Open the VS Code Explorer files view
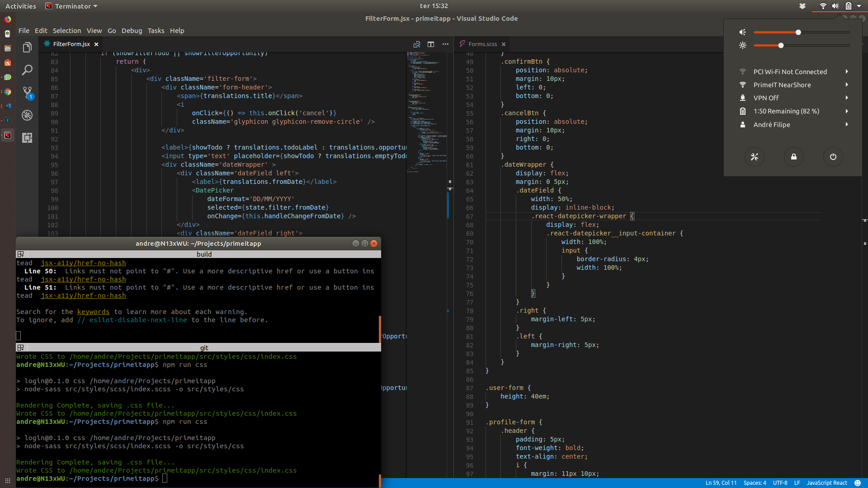The image size is (868, 488). pyautogui.click(x=27, y=47)
